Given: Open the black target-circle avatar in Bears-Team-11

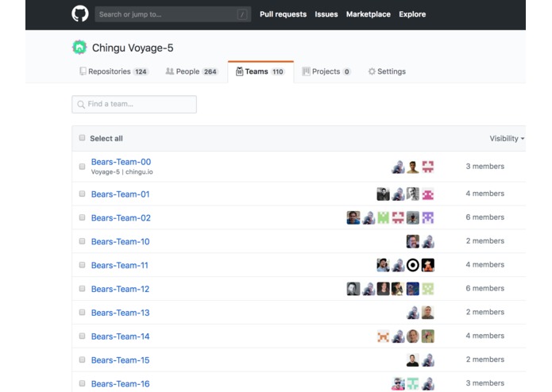Looking at the screenshot, I should (x=412, y=265).
